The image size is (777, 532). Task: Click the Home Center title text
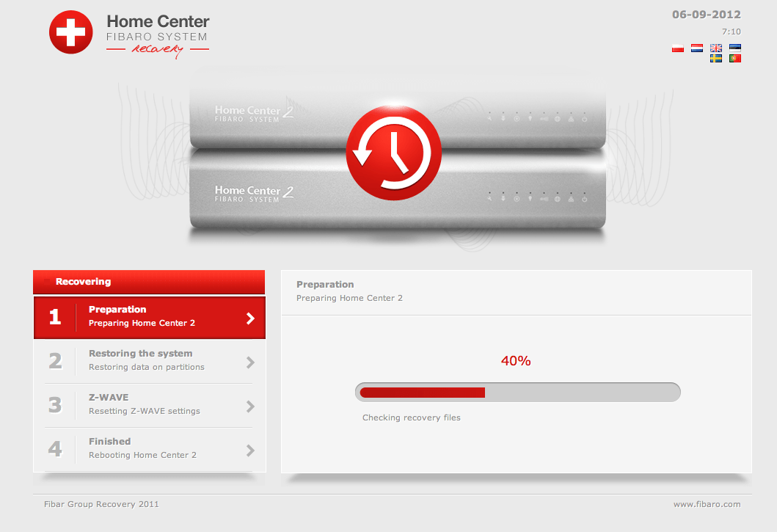coord(158,21)
